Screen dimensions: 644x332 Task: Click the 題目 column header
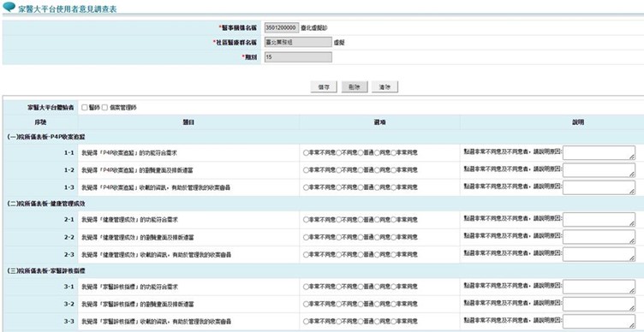(188, 122)
